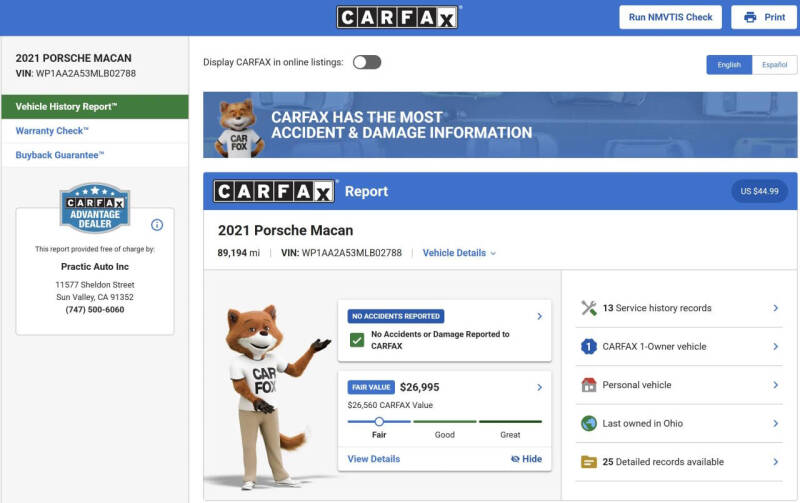Click the CARFAX Advantage Dealer badge

(x=95, y=208)
